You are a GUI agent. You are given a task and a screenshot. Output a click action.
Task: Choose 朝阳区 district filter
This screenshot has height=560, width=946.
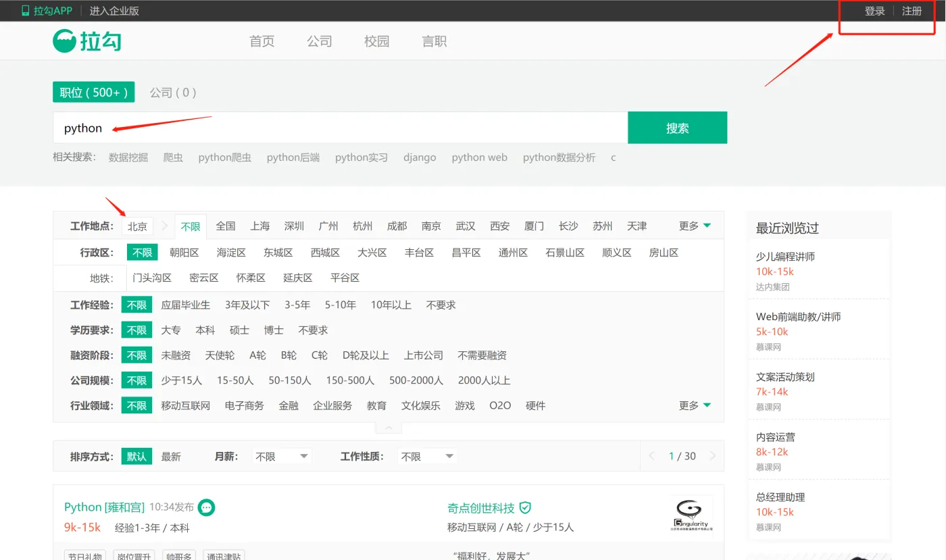(x=184, y=253)
